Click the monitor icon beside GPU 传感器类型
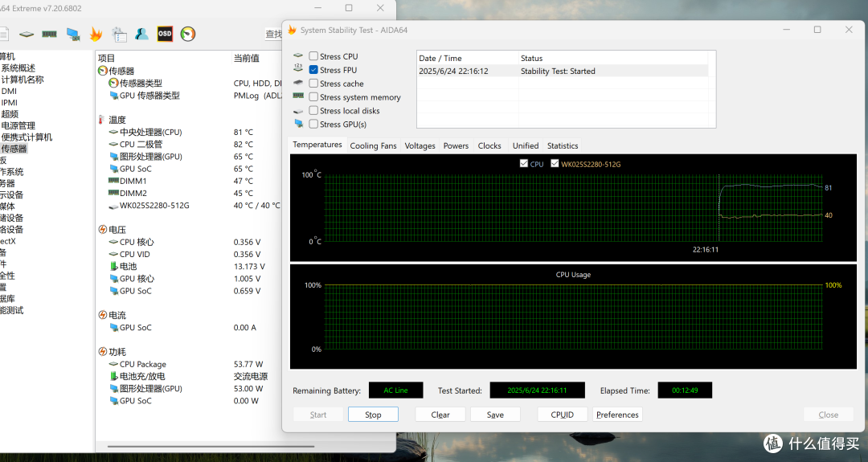This screenshot has height=462, width=868. pos(114,95)
